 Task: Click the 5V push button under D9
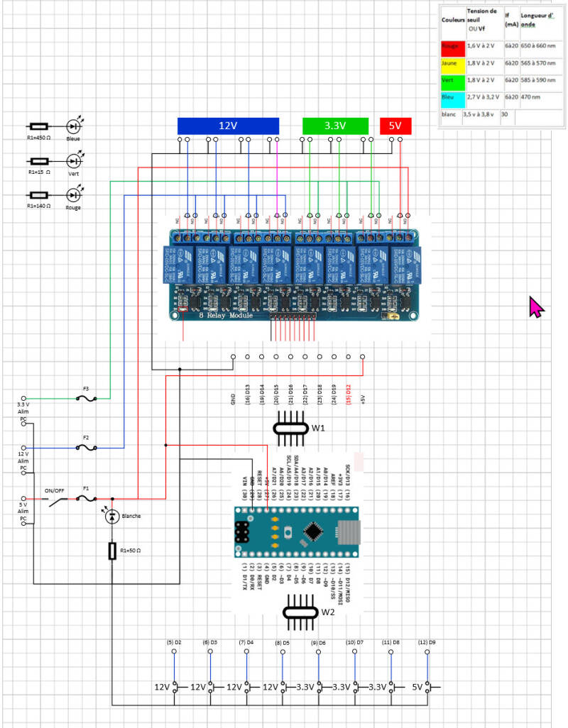427,687
